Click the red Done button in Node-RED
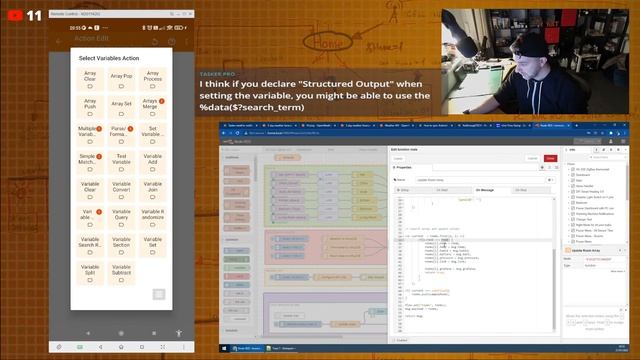The width and height of the screenshot is (640, 360). (550, 158)
